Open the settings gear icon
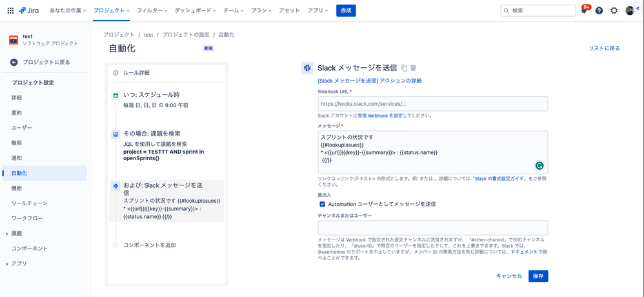This screenshot has width=644, height=297. (614, 11)
